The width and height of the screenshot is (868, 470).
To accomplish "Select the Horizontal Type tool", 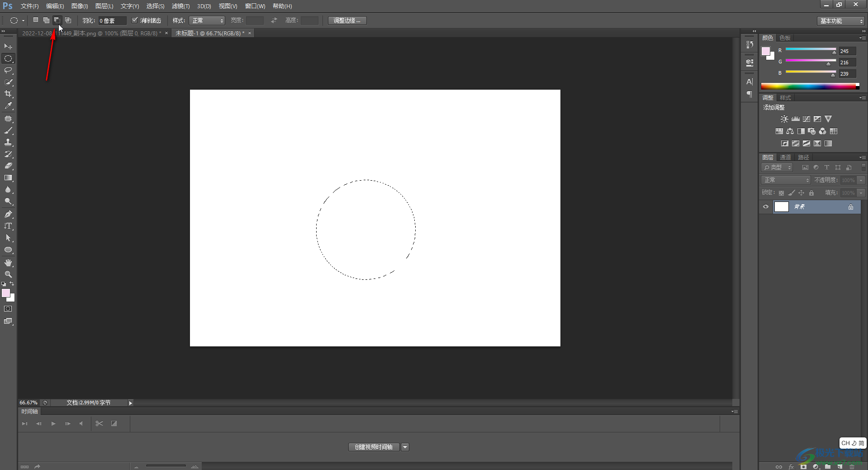I will (x=8, y=226).
